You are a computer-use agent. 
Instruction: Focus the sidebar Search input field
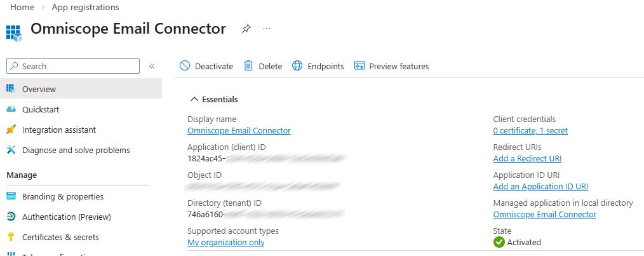pyautogui.click(x=73, y=66)
